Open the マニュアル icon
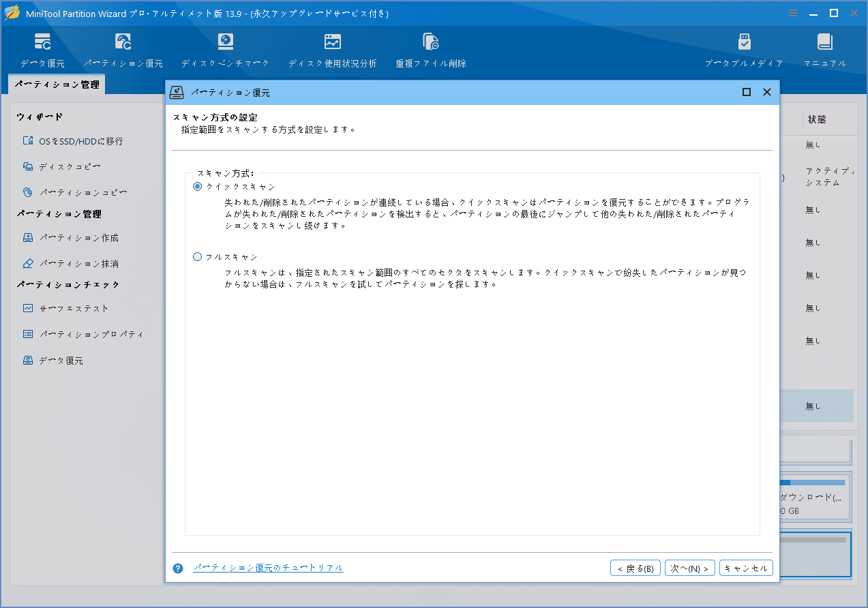Image resolution: width=868 pixels, height=608 pixels. coord(825,42)
